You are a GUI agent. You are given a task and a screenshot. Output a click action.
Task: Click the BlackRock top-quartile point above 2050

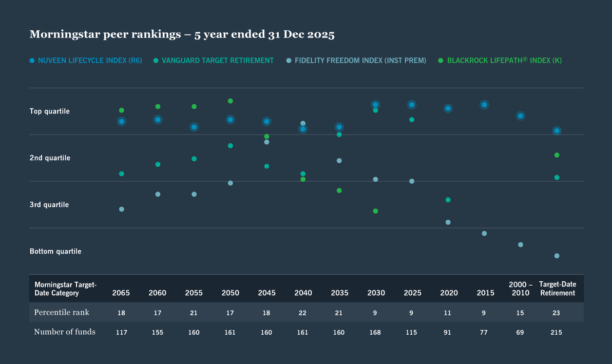(x=230, y=101)
